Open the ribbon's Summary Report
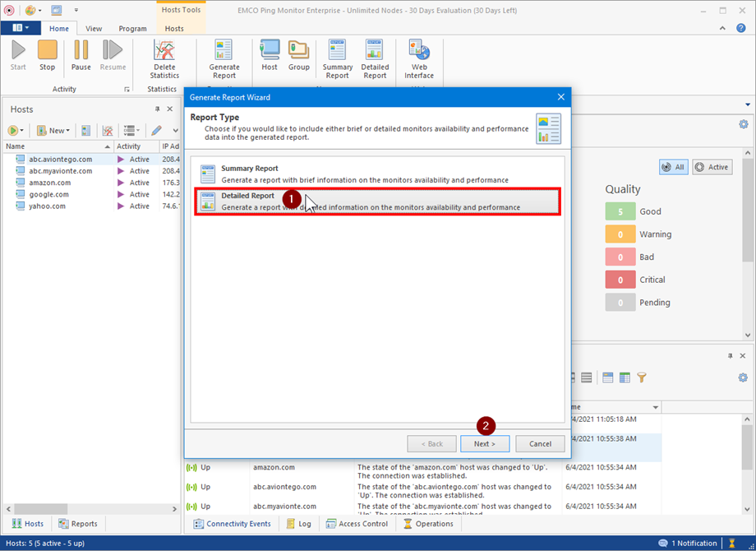Screen dimensions: 756x551 [338, 59]
